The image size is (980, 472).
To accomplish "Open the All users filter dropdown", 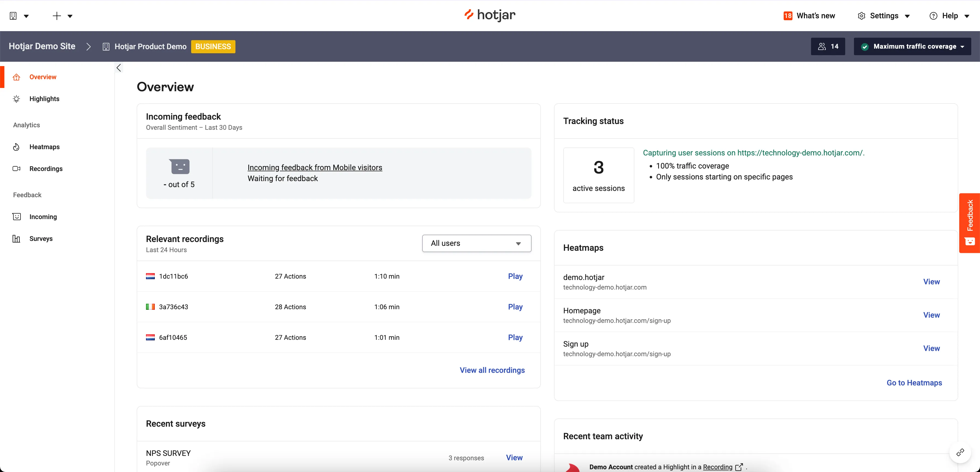I will point(477,243).
